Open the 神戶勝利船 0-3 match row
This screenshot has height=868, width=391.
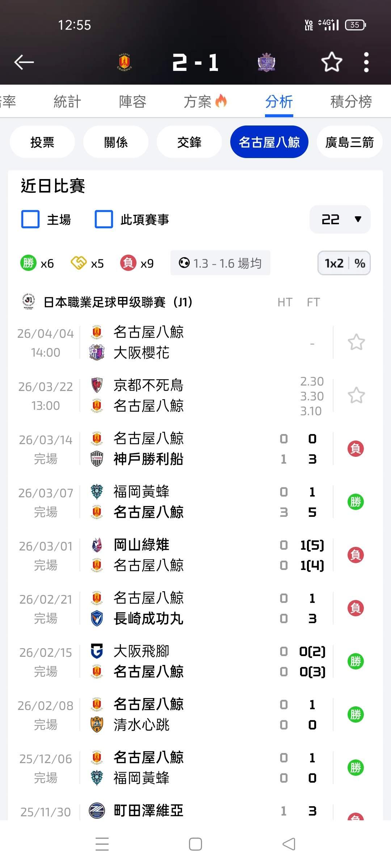195,449
